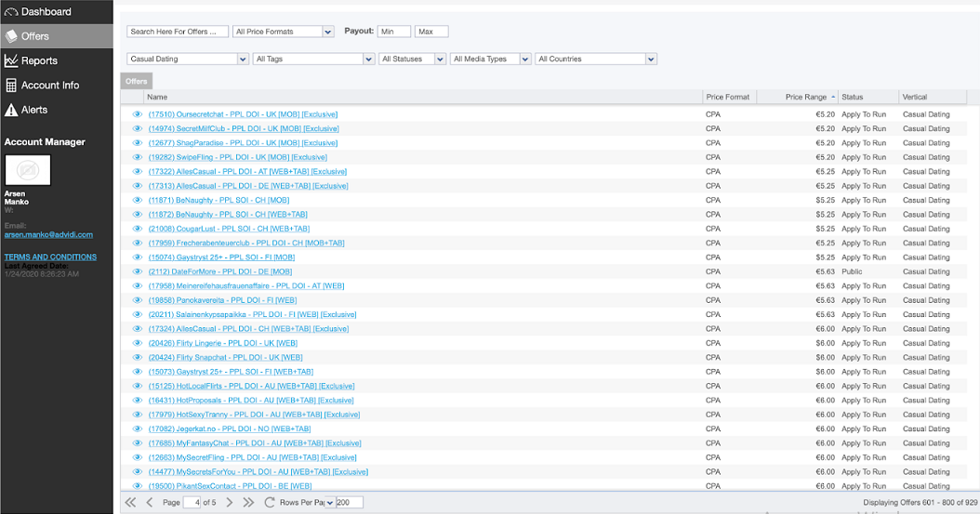Open (19500) PikantSexContact offer link
The height and width of the screenshot is (514, 980).
pyautogui.click(x=230, y=486)
